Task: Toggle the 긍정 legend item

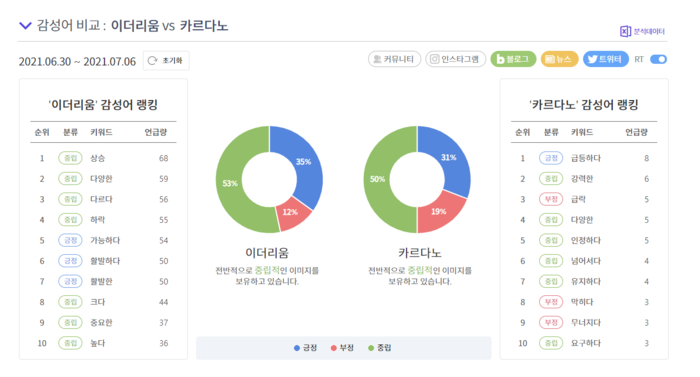Action: (305, 348)
